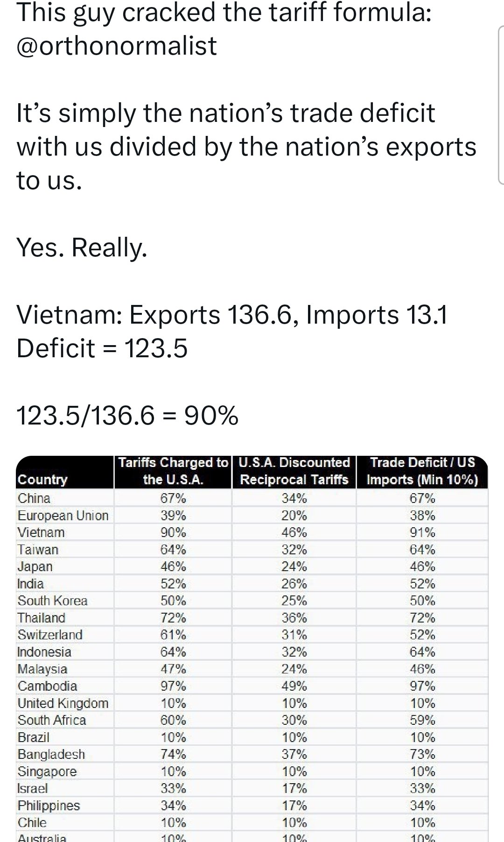504x842 pixels.
Task: Click the Philippines row label
Action: click(49, 806)
